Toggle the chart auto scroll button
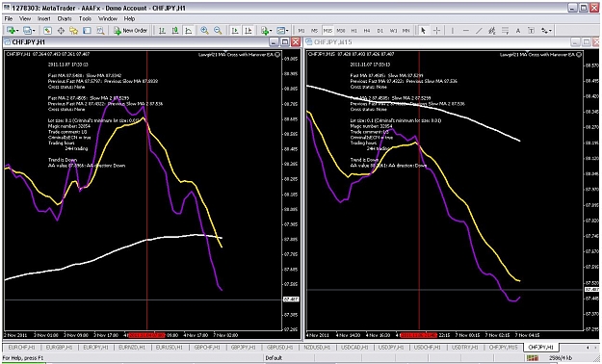 235,31
